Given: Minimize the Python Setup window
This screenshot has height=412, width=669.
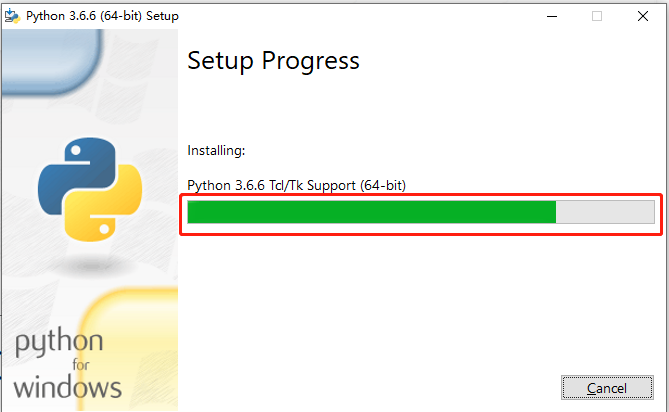Looking at the screenshot, I should point(551,16).
